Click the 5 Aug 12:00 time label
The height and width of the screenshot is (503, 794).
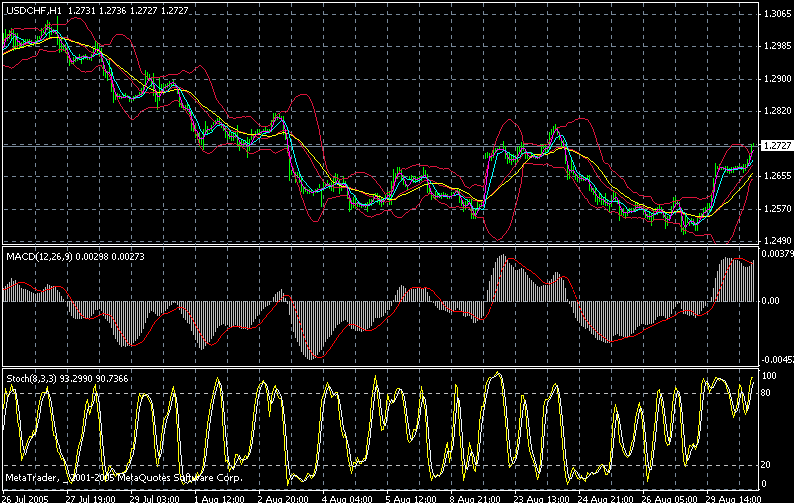[x=411, y=498]
